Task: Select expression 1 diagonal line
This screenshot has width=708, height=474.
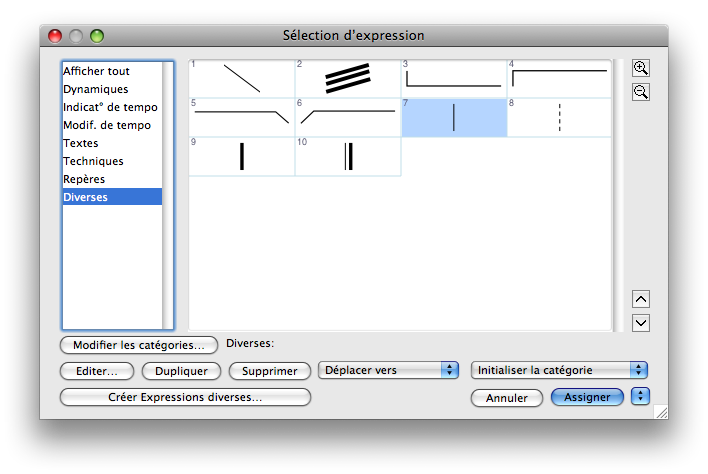Action: 242,78
